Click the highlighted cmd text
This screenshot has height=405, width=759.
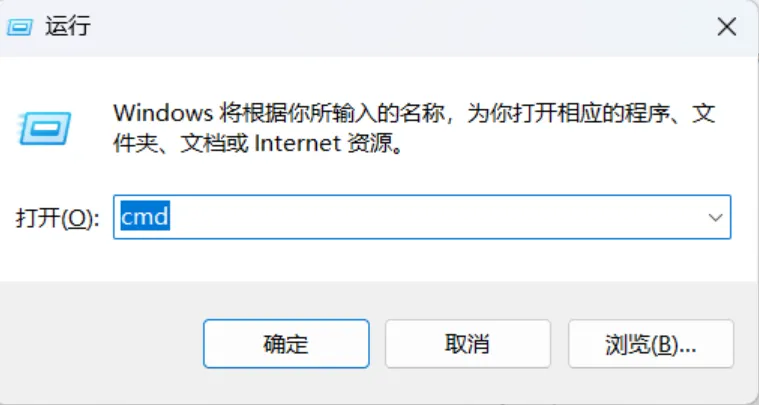tap(143, 217)
